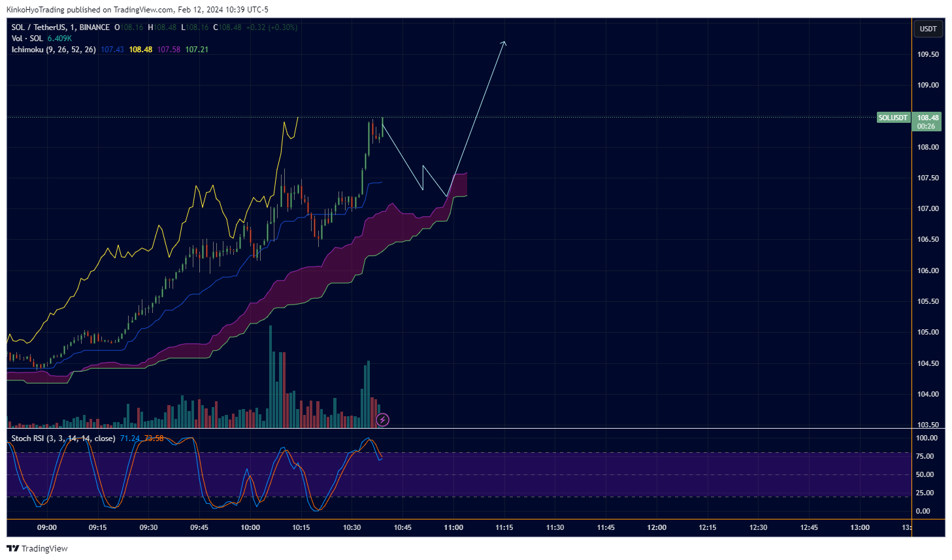
Task: Click the 25.00 Stoch RSI scale label
Action: pos(925,493)
